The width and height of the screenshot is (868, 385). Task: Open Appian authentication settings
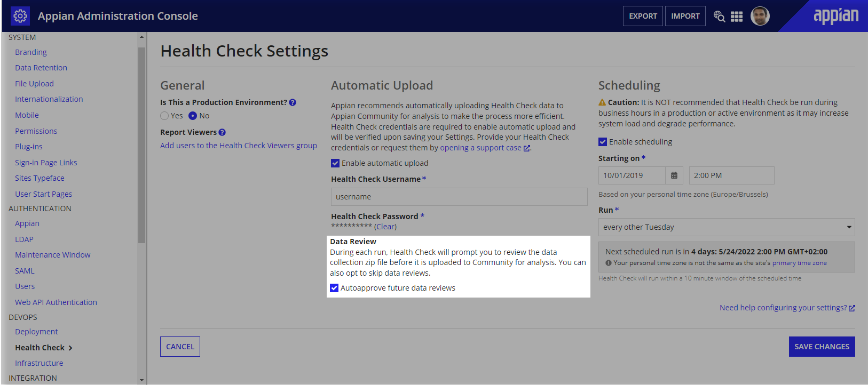tap(27, 223)
